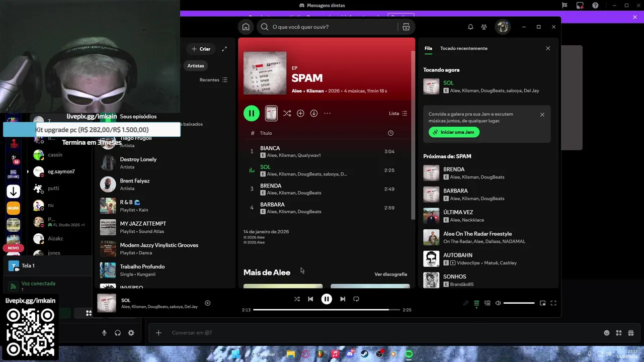Open Discord user settings gear

[x=131, y=333]
